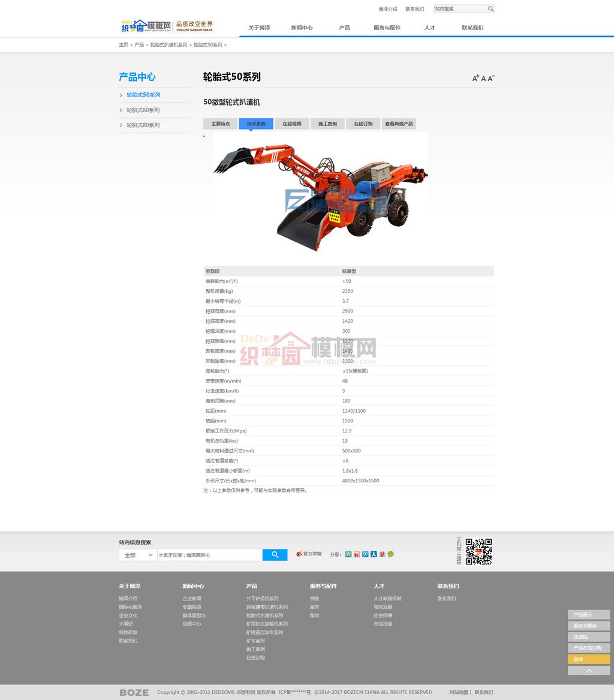Click the scroll-to-top up arrow button

(588, 671)
